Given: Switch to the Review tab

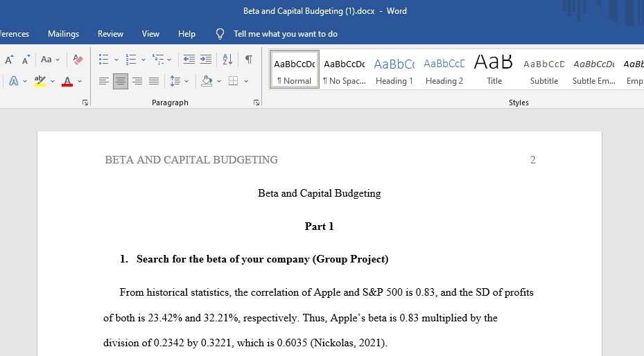Looking at the screenshot, I should tap(110, 34).
